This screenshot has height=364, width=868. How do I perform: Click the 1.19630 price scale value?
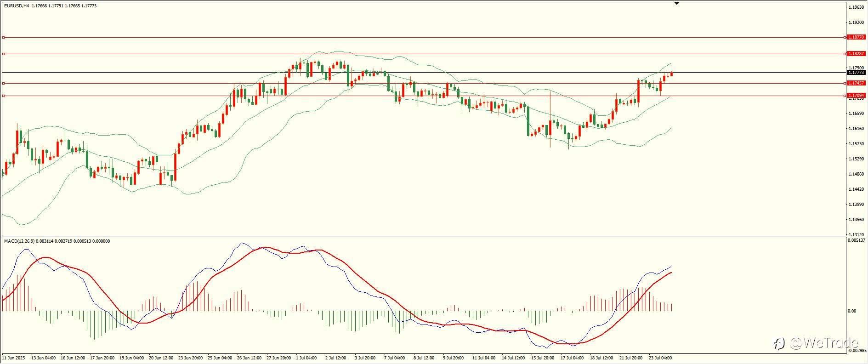coord(856,7)
